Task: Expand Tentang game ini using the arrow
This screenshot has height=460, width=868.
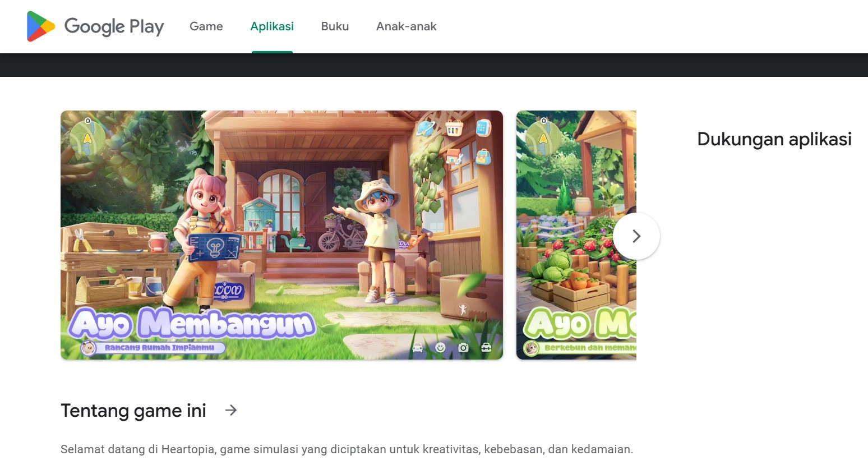Action: pos(231,411)
